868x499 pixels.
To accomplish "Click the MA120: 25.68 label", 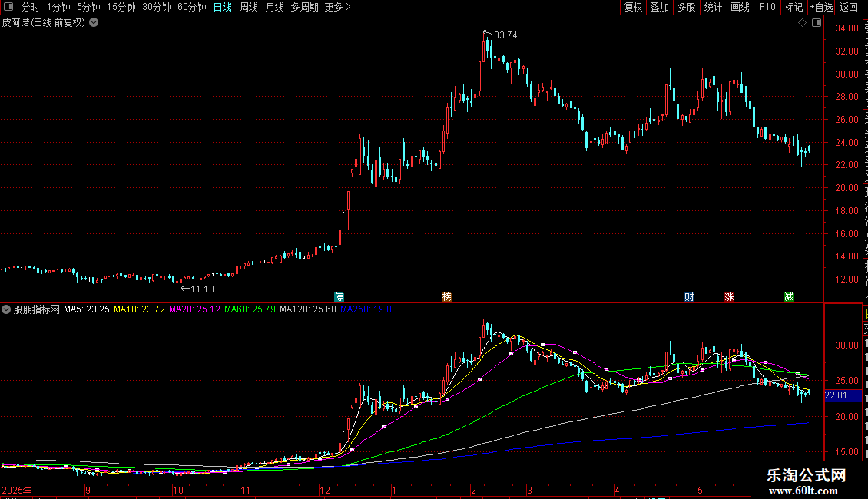I will pyautogui.click(x=308, y=309).
